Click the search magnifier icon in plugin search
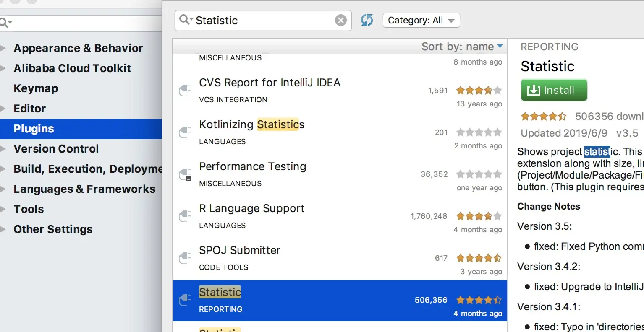 (x=185, y=20)
